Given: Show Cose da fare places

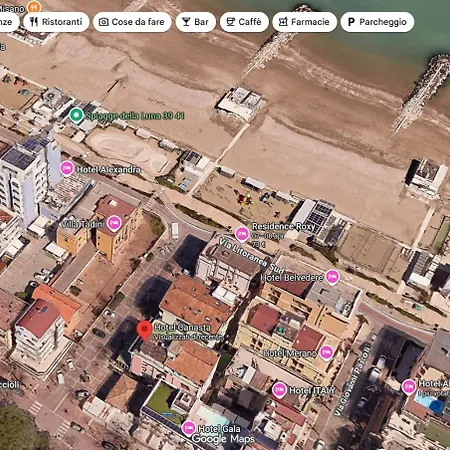Looking at the screenshot, I should pos(132,22).
